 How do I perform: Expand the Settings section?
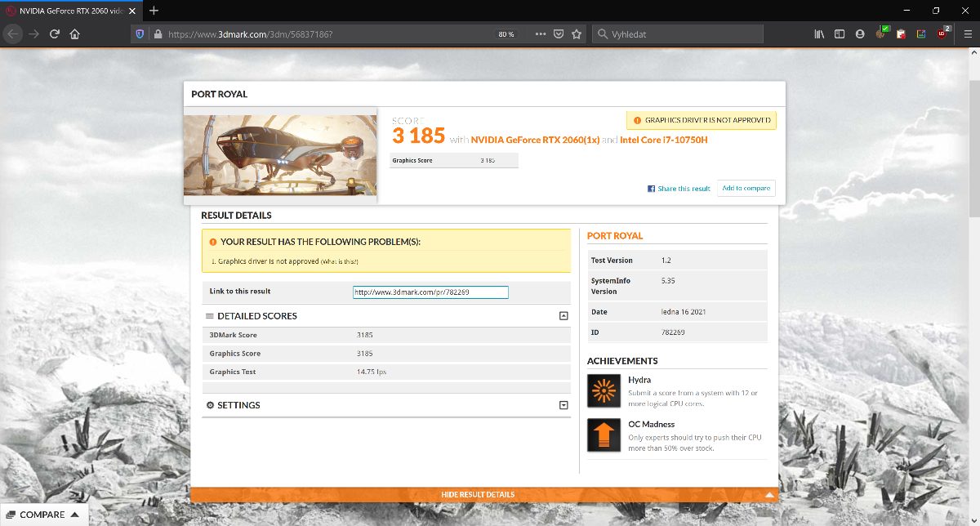563,405
